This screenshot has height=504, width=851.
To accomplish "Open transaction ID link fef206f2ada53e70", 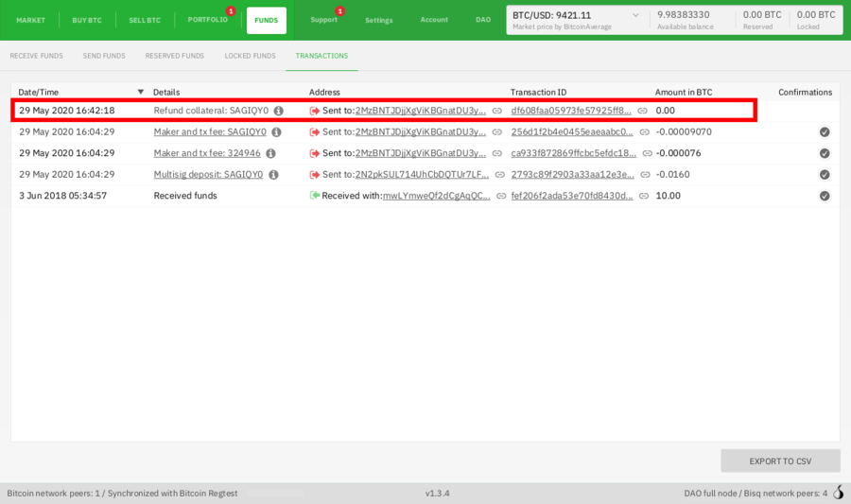I will 572,196.
